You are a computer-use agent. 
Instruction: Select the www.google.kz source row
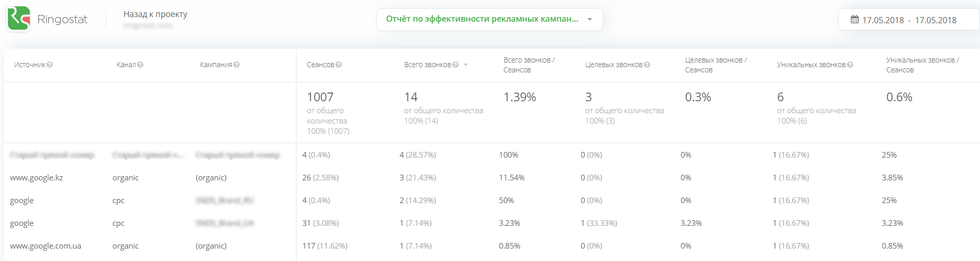click(x=36, y=178)
